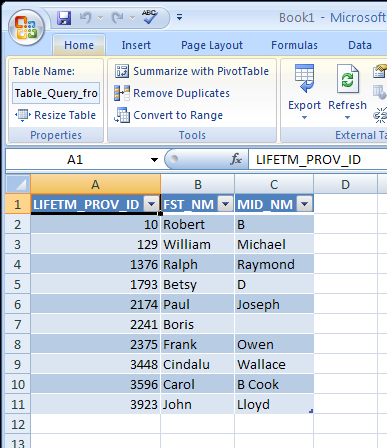Open the MID_NM column filter dropdown
The height and width of the screenshot is (448, 387).
pyautogui.click(x=305, y=204)
